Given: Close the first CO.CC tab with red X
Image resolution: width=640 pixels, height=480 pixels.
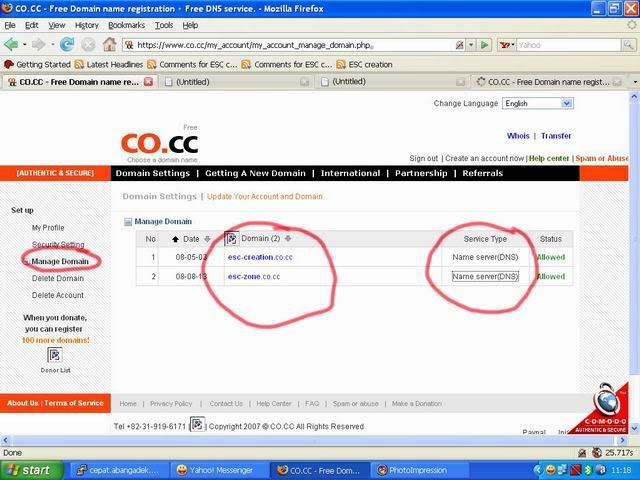Looking at the screenshot, I should (x=149, y=82).
